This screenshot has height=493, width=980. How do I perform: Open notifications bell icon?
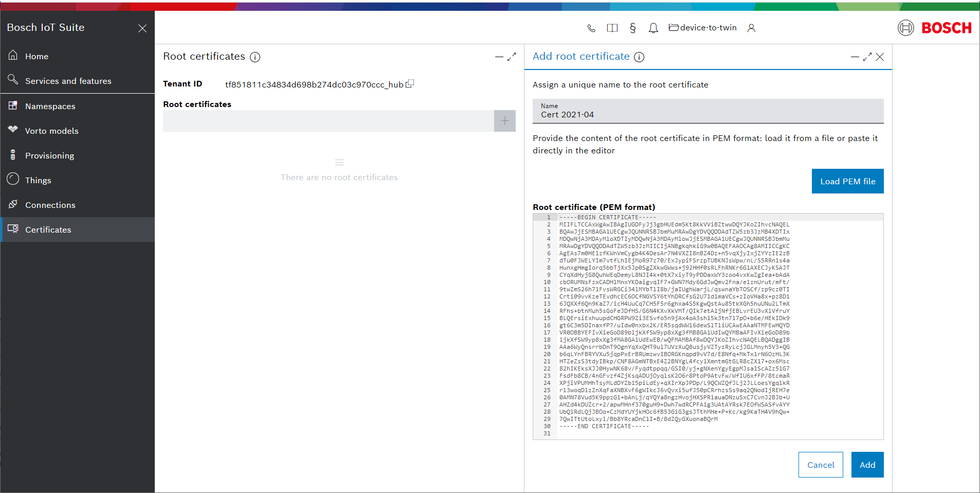click(653, 28)
